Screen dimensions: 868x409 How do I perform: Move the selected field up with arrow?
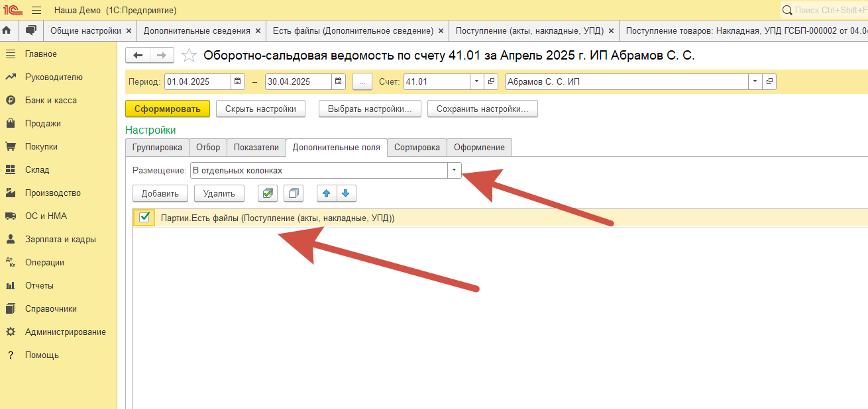(x=326, y=193)
